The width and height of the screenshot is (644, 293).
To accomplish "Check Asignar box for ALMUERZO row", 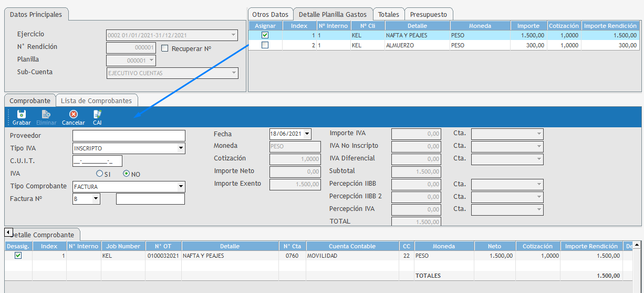I will pos(265,45).
